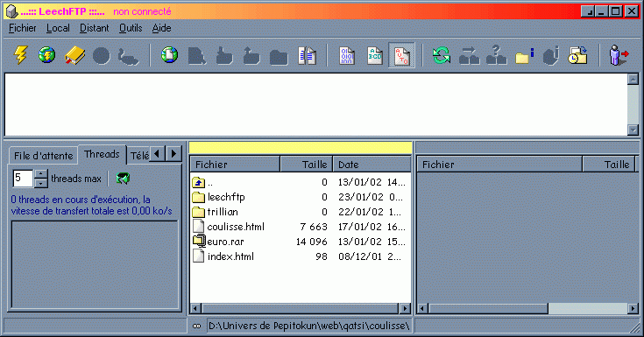The height and width of the screenshot is (337, 644).
Task: Select the euro.rar file
Action: click(225, 242)
